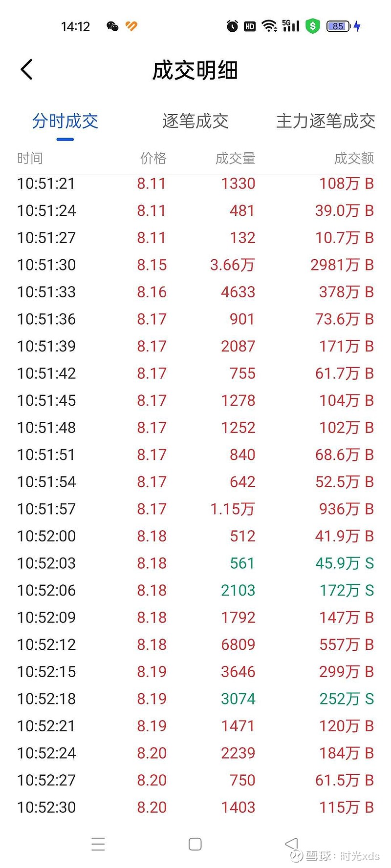Viewport: 391px width, 868px height.
Task: Tap the 成交额 column header
Action: 354,158
